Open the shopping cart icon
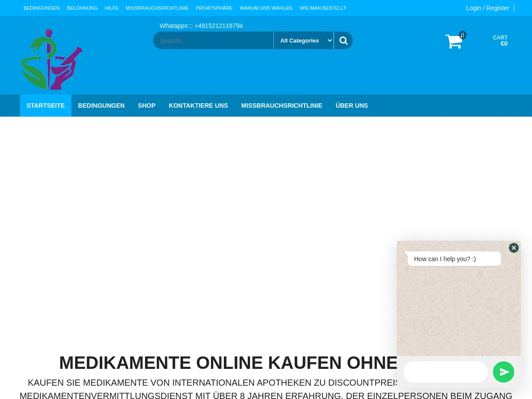Screen dimensions: 532x399 (x=454, y=41)
